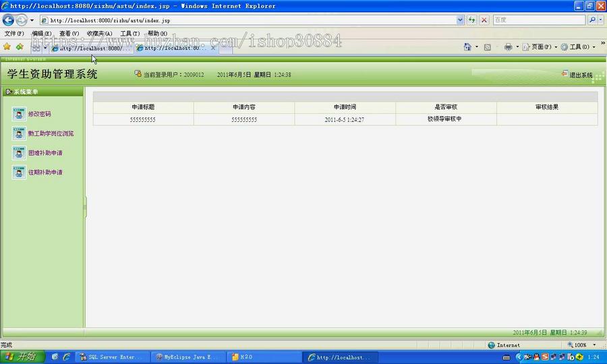Open the 工具(T) menu
607x364 pixels.
coord(129,34)
